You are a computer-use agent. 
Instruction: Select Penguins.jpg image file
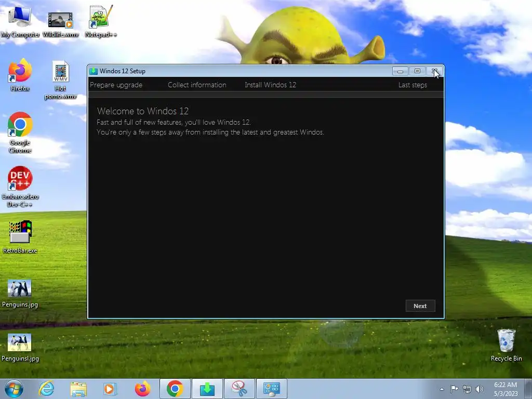point(20,294)
